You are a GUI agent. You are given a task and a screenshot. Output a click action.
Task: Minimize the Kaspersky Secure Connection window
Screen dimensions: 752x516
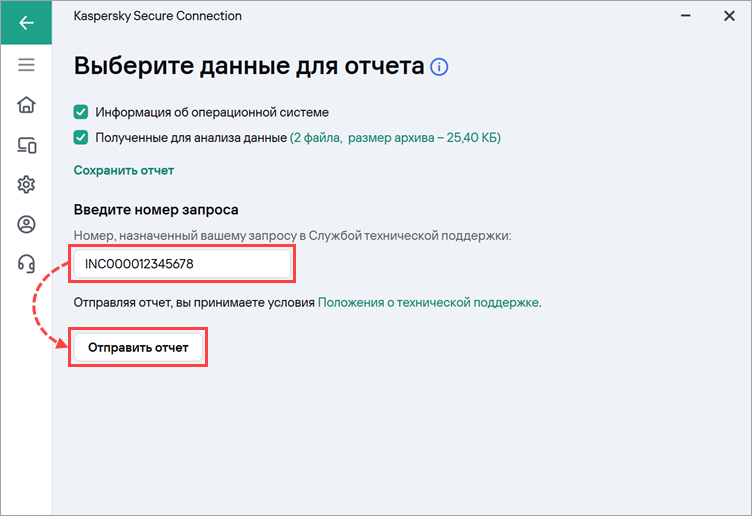click(x=686, y=16)
